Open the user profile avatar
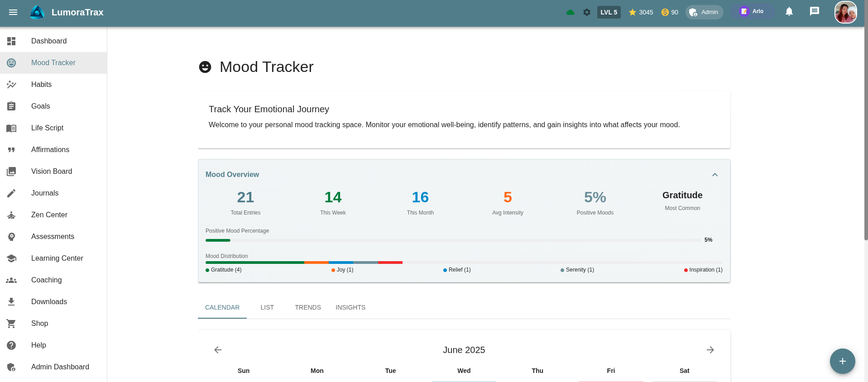 coord(846,12)
